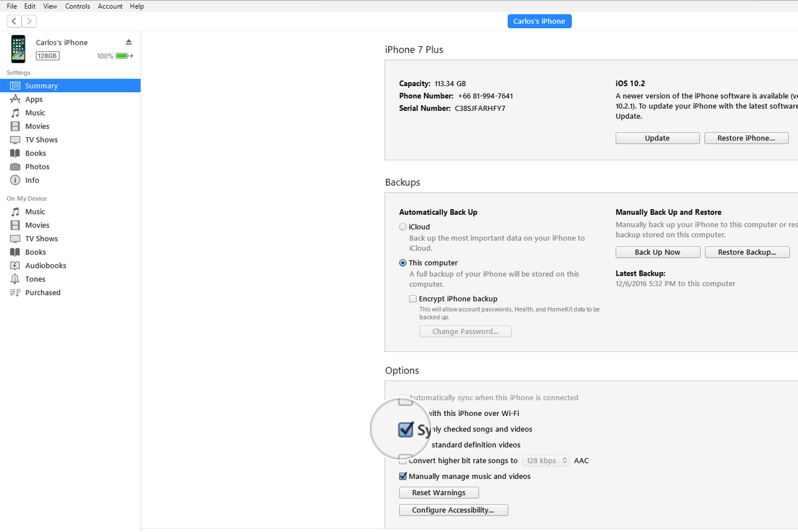Open the Controls menu

(x=77, y=6)
